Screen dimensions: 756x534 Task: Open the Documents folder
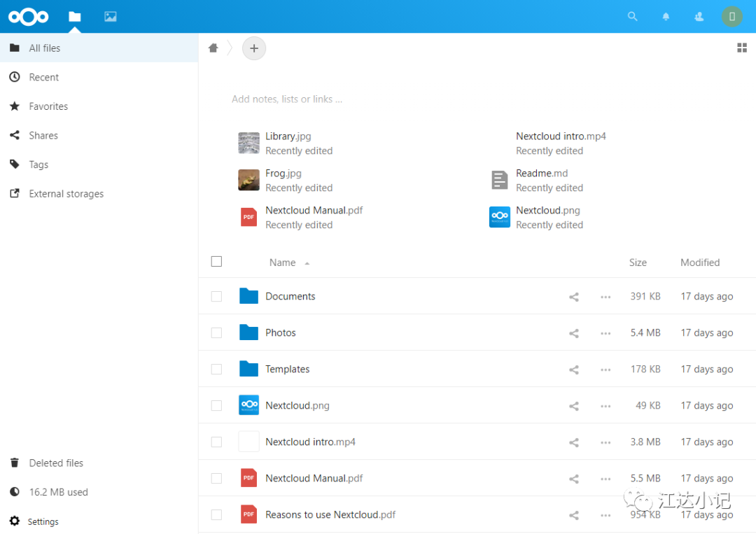click(x=290, y=297)
